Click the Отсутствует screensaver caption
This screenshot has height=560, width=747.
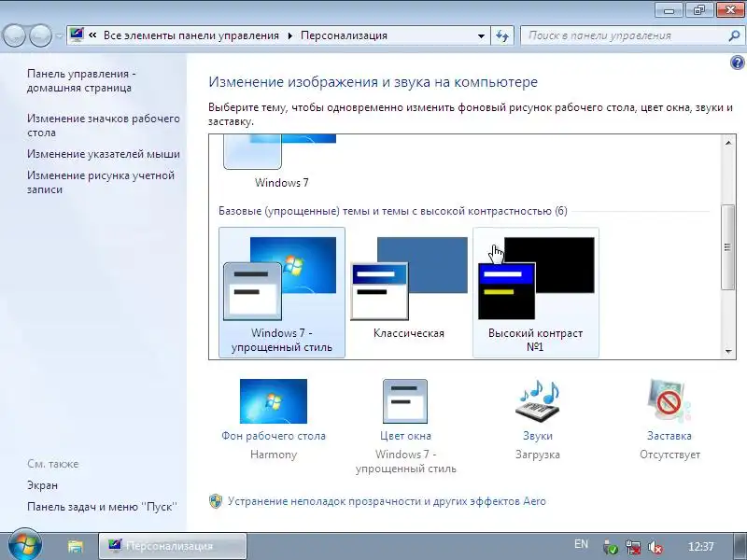click(x=669, y=455)
